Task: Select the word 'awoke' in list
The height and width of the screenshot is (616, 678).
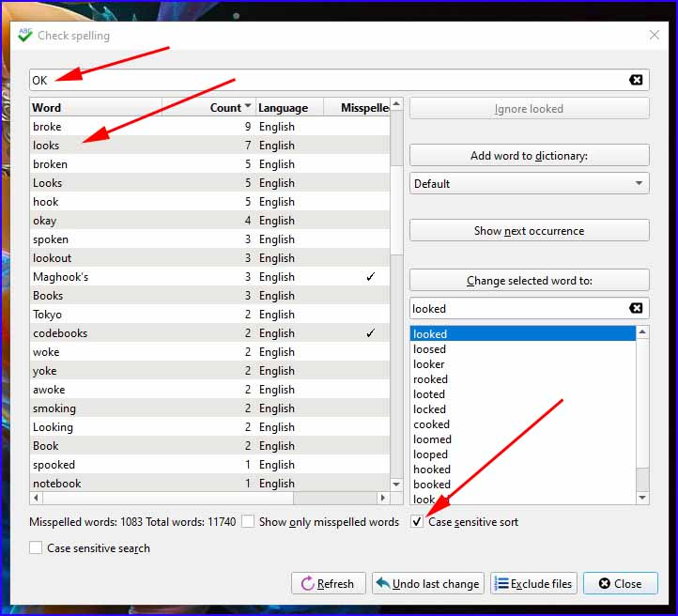Action: tap(209, 390)
